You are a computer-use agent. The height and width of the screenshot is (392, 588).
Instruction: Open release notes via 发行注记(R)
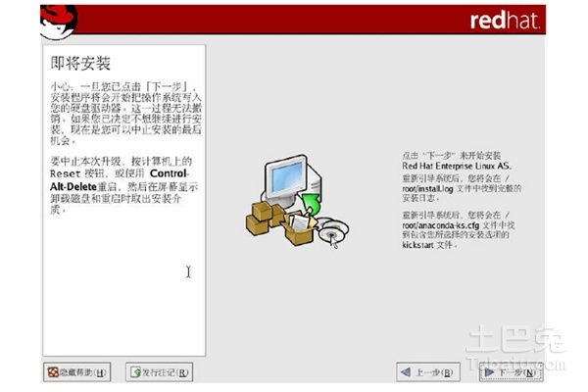[160, 372]
